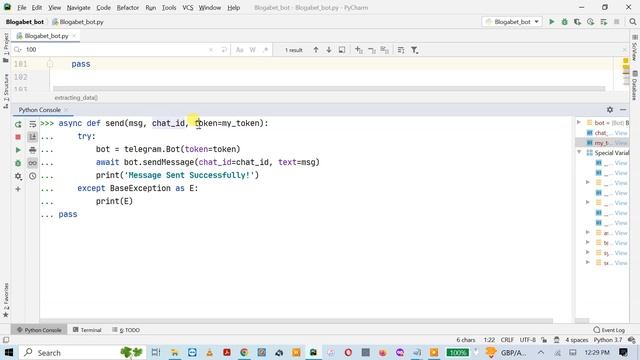640x360 pixels.
Task: Open search filter options
Action: point(414,50)
